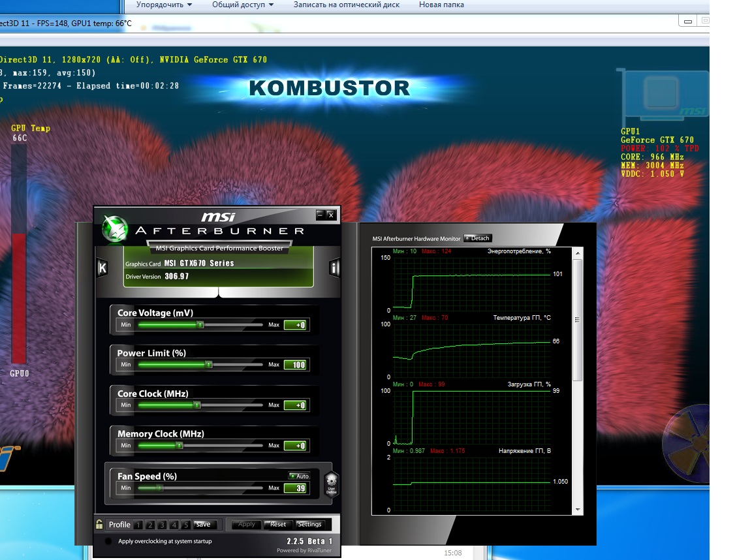Click the Memory Clock +0 value box
Image resolution: width=752 pixels, height=560 pixels.
pos(295,446)
